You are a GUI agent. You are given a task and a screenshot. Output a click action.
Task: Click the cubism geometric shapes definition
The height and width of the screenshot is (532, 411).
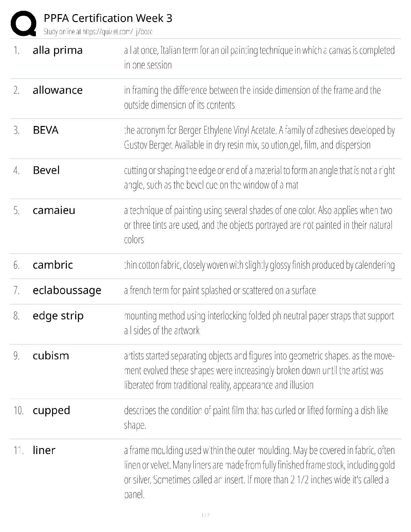[259, 370]
